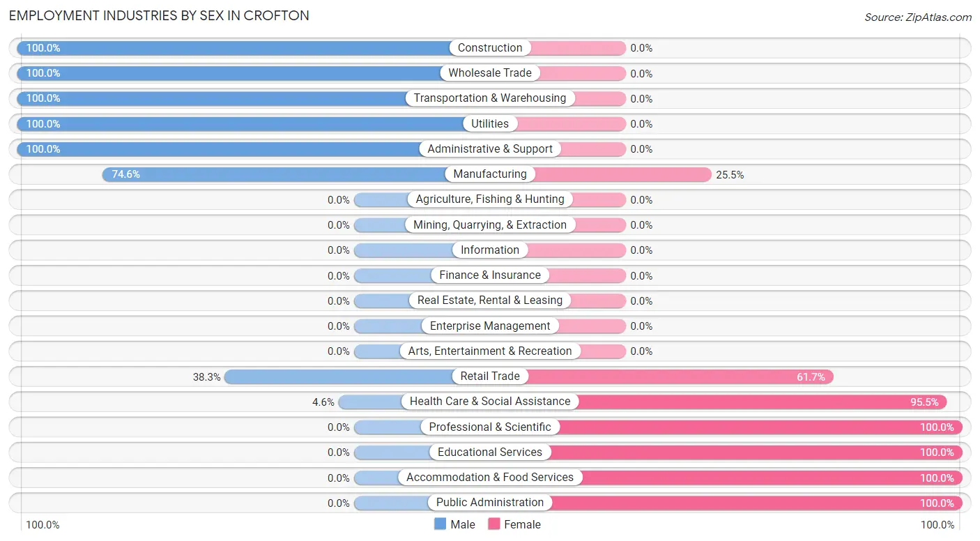980x541 pixels.
Task: Click the Retail Trade female bar
Action: [683, 376]
